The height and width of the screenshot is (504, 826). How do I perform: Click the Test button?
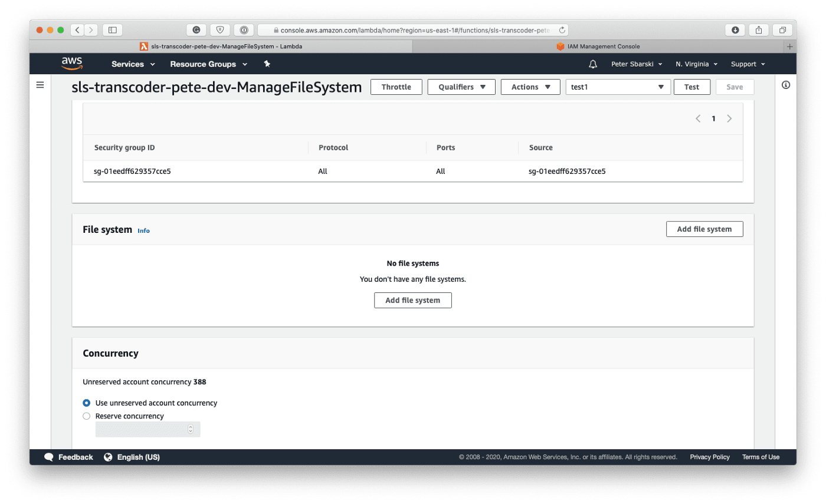coord(691,87)
